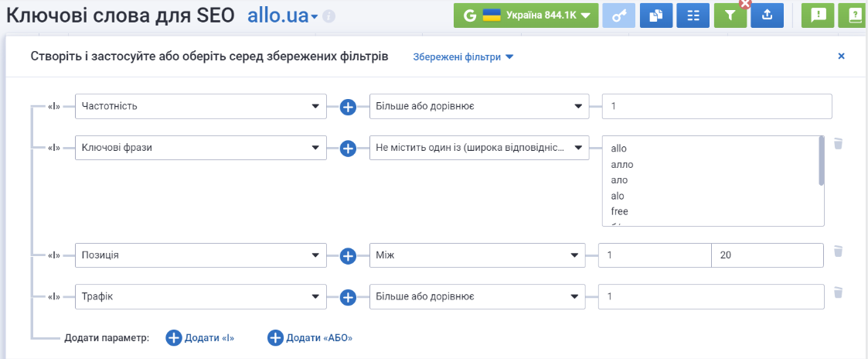Viewport: 868px width, 359px height.
Task: Click the 'алло' keyword in list
Action: [x=621, y=165]
